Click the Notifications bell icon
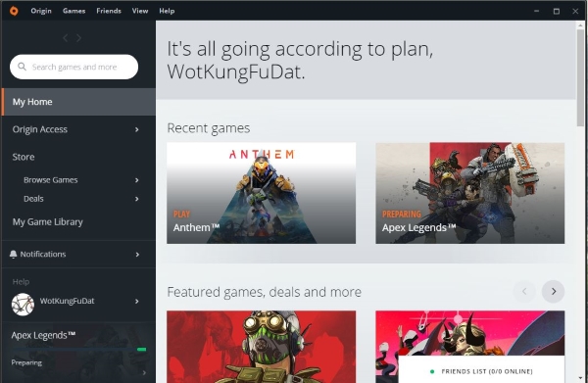The height and width of the screenshot is (383, 588). point(13,254)
